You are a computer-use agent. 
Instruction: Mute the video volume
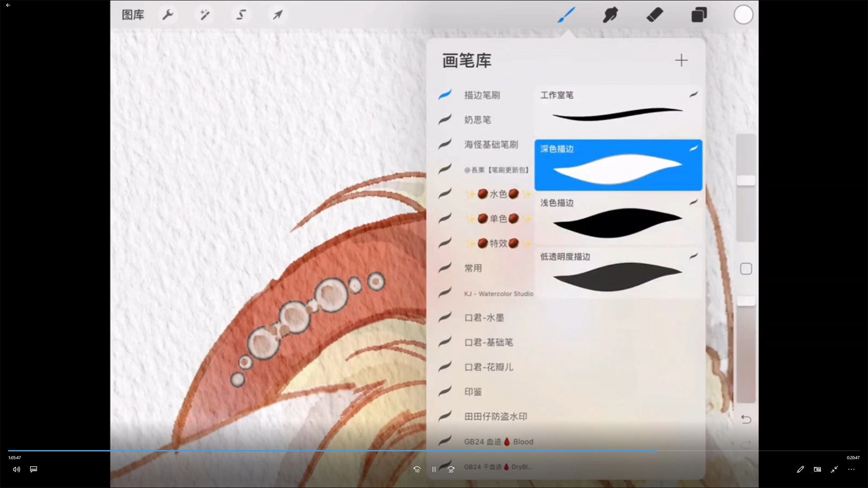(16, 469)
